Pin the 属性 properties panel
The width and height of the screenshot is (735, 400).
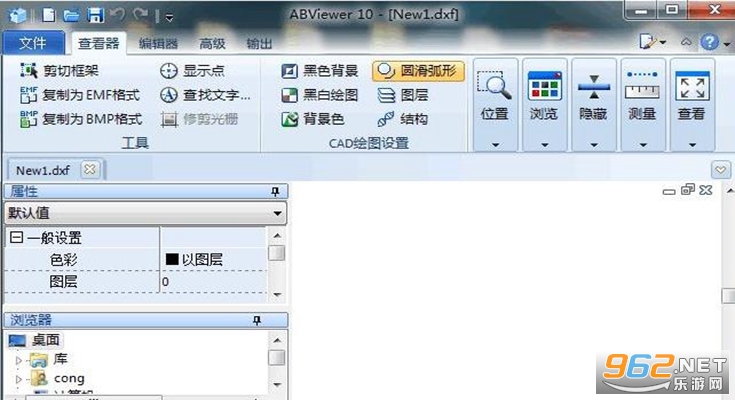(275, 191)
